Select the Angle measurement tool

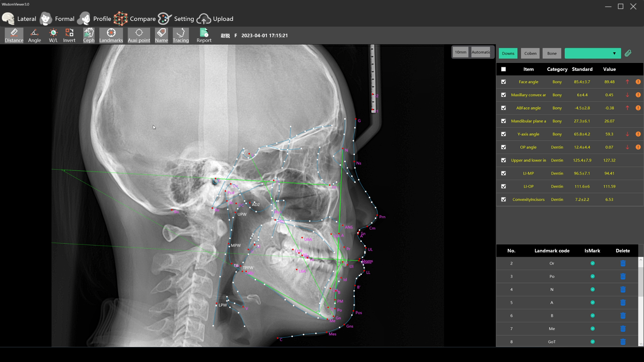point(34,36)
